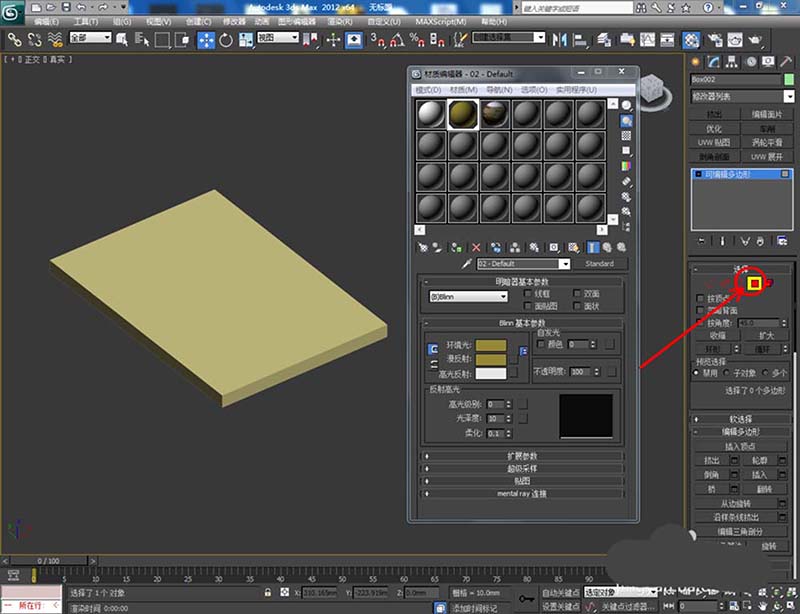Toggle self-illumination 颜色 checkbox
Image resolution: width=800 pixels, height=614 pixels.
pyautogui.click(x=540, y=344)
